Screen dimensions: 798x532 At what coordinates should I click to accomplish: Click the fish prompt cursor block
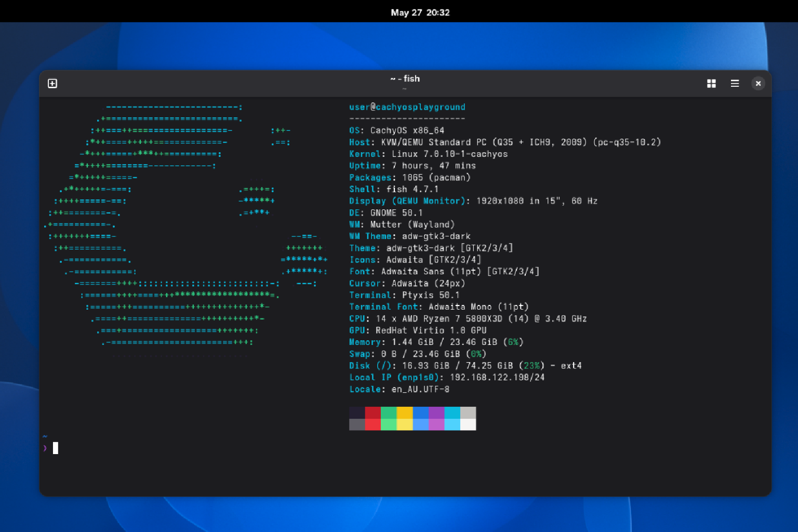coord(56,448)
